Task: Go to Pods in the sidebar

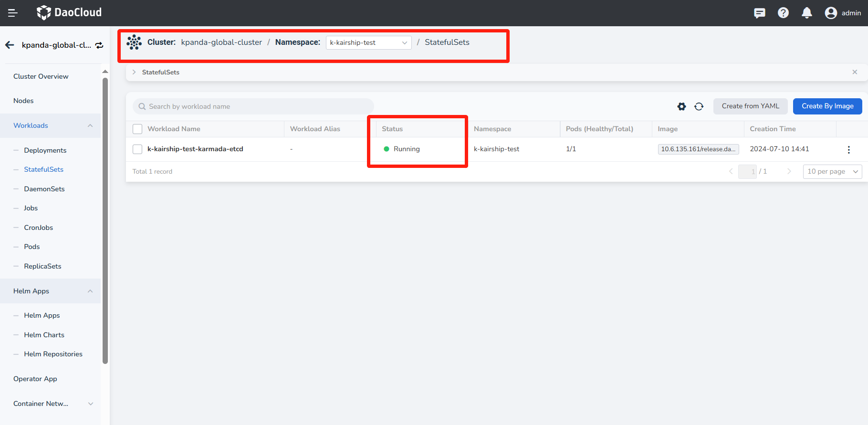Action: (32, 247)
